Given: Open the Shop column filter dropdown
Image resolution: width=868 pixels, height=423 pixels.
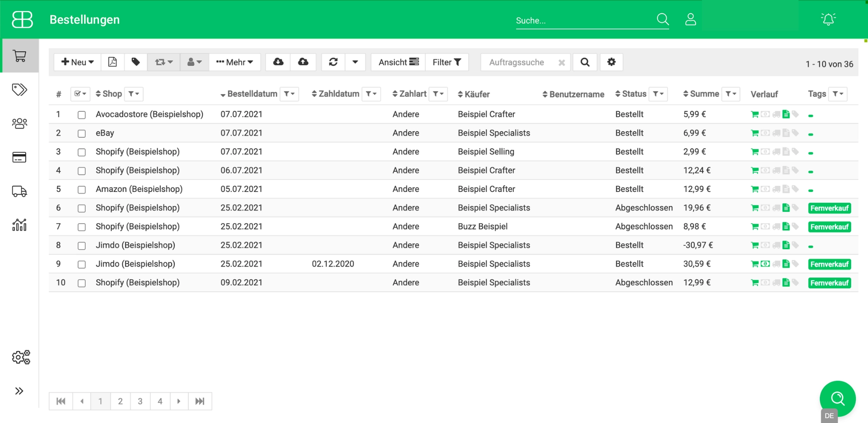Looking at the screenshot, I should [134, 94].
